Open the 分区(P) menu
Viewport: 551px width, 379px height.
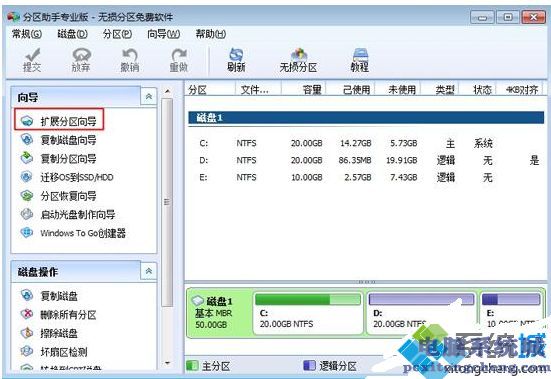tap(117, 34)
